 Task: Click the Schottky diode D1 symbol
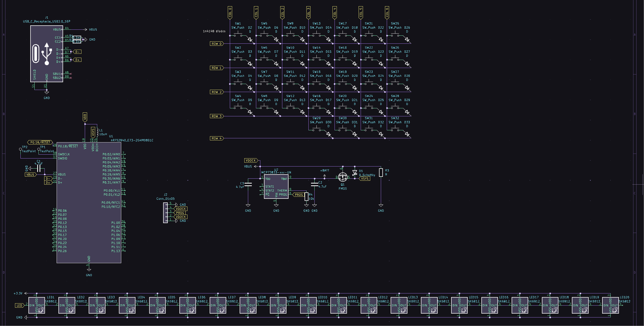tap(355, 173)
